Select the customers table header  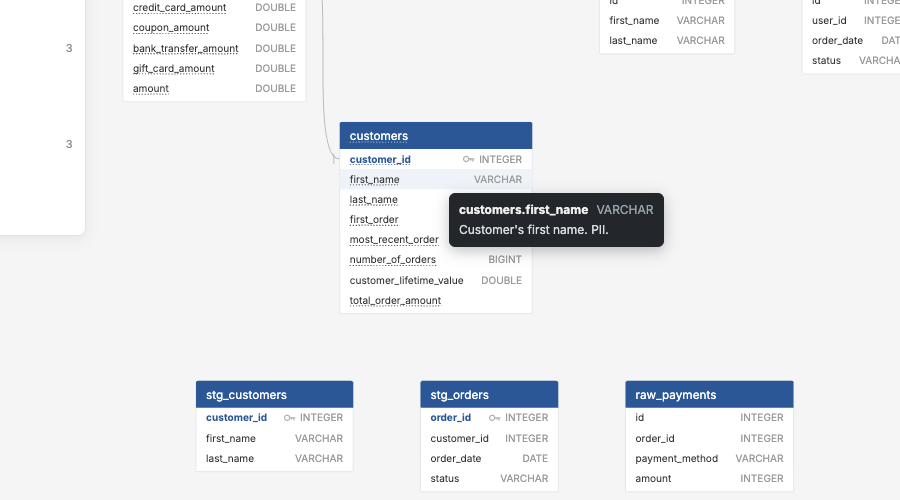pyautogui.click(x=436, y=136)
